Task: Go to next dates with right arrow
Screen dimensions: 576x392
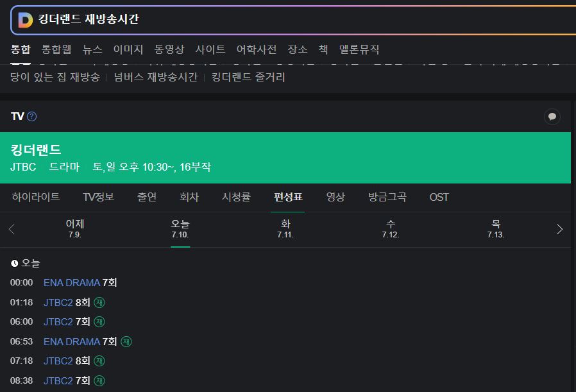Action: [x=559, y=229]
